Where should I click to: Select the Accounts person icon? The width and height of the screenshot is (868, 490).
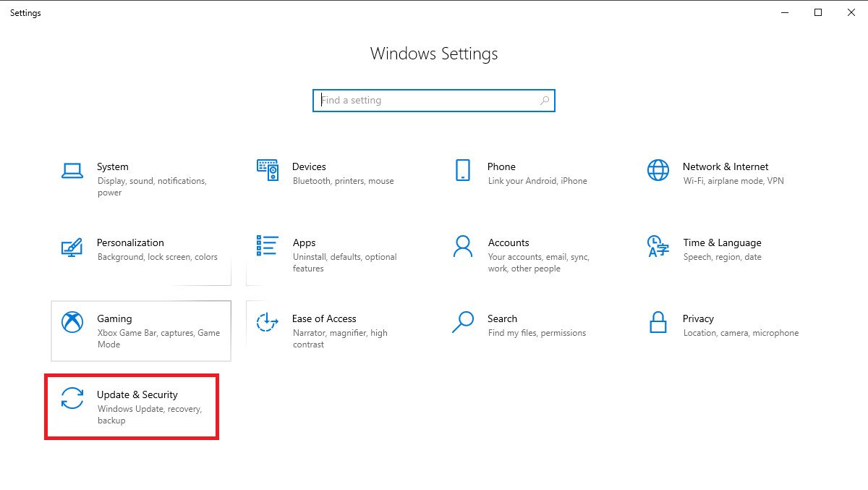click(x=463, y=246)
